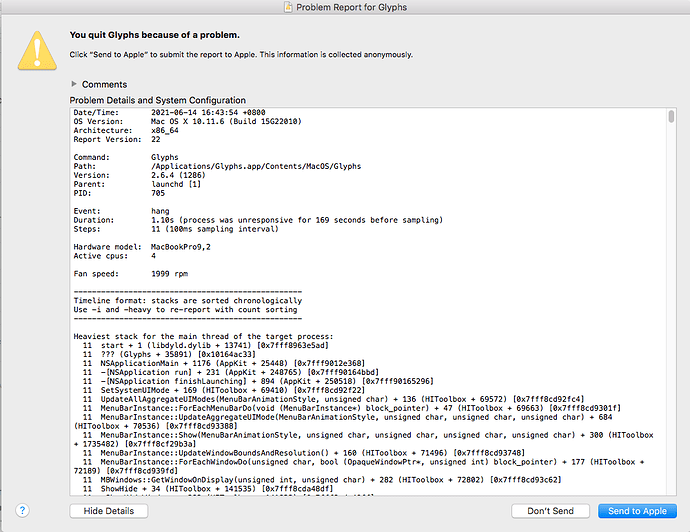The width and height of the screenshot is (690, 532).
Task: Choose Don't Send
Action: [550, 511]
